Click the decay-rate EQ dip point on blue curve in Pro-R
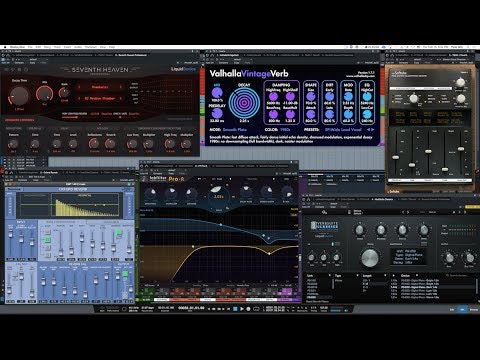 (x=269, y=238)
